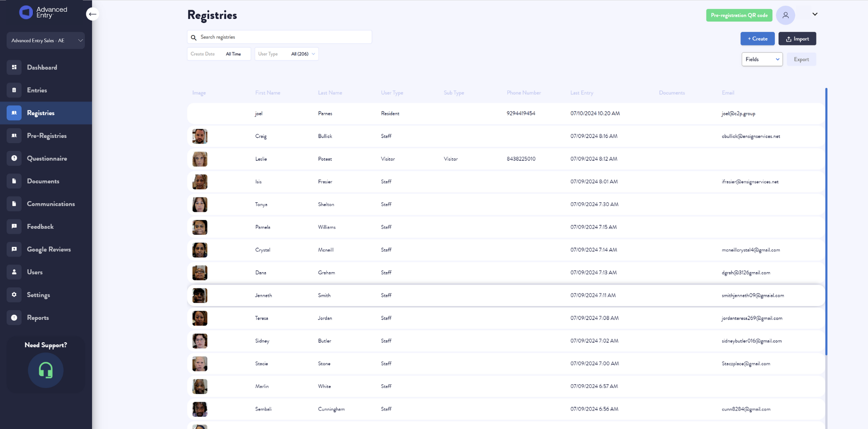This screenshot has height=429, width=868.
Task: Open the Create Date filter set to All Time
Action: click(219, 54)
